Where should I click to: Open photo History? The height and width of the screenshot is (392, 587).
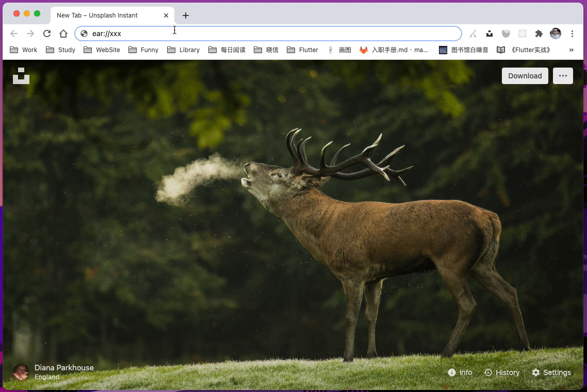[x=502, y=372]
